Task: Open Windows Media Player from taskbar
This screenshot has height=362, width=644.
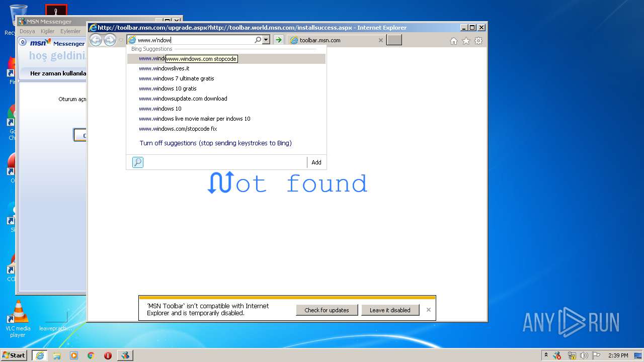Action: 74,355
